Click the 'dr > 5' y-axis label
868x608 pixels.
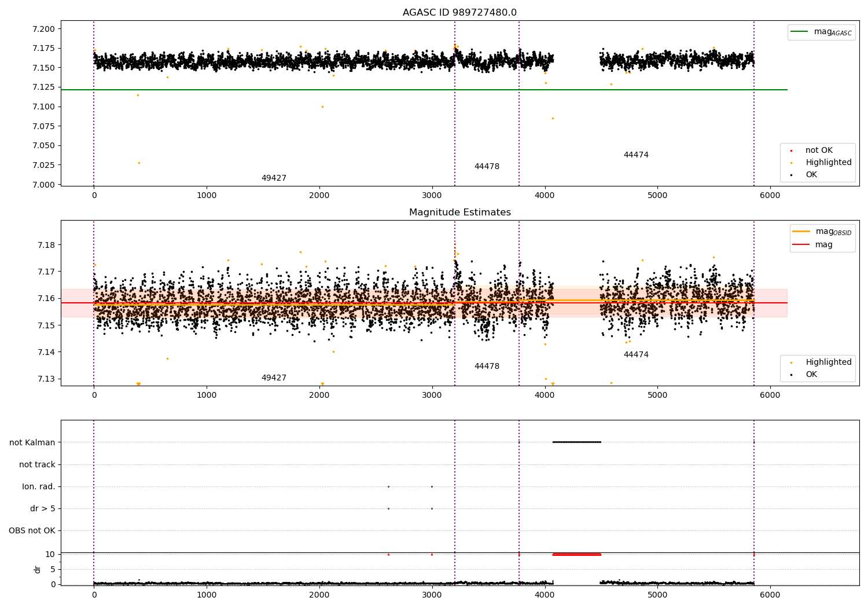pos(43,508)
